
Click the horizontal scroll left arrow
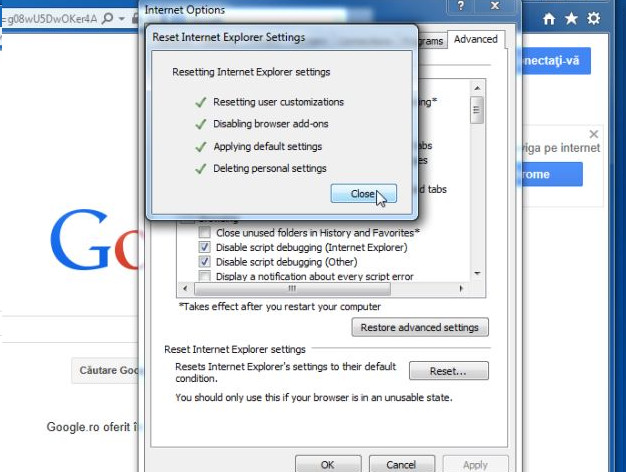[x=185, y=288]
